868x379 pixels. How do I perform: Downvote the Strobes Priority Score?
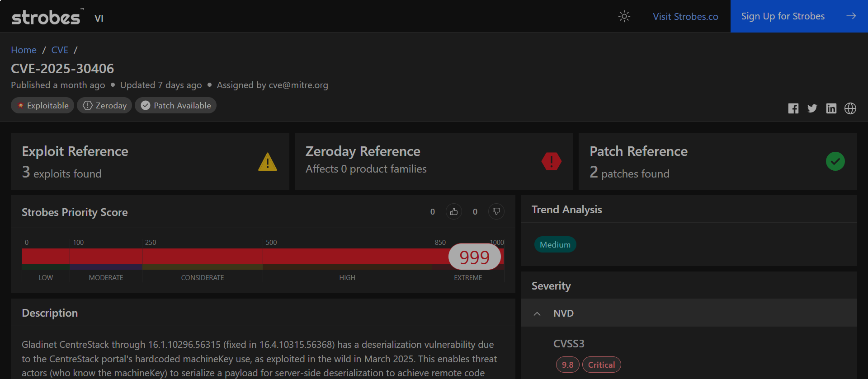tap(496, 211)
